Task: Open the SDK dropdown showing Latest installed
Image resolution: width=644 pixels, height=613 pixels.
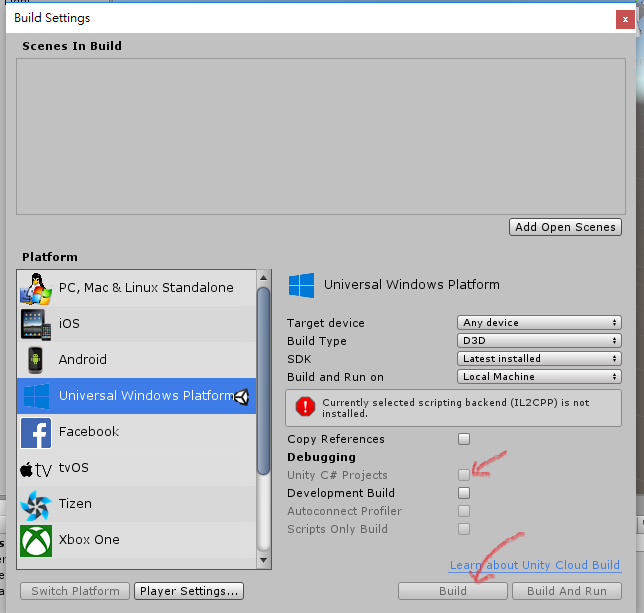Action: pos(539,358)
